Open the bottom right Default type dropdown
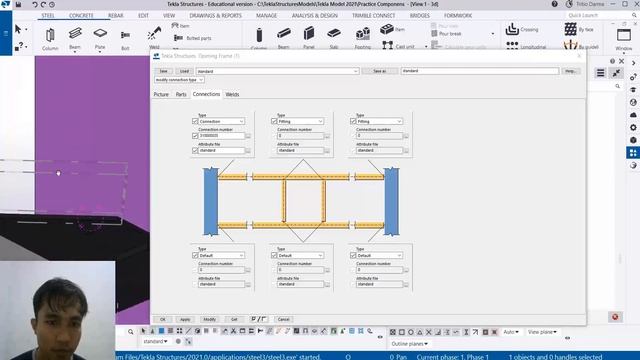The image size is (640, 360). [380, 255]
